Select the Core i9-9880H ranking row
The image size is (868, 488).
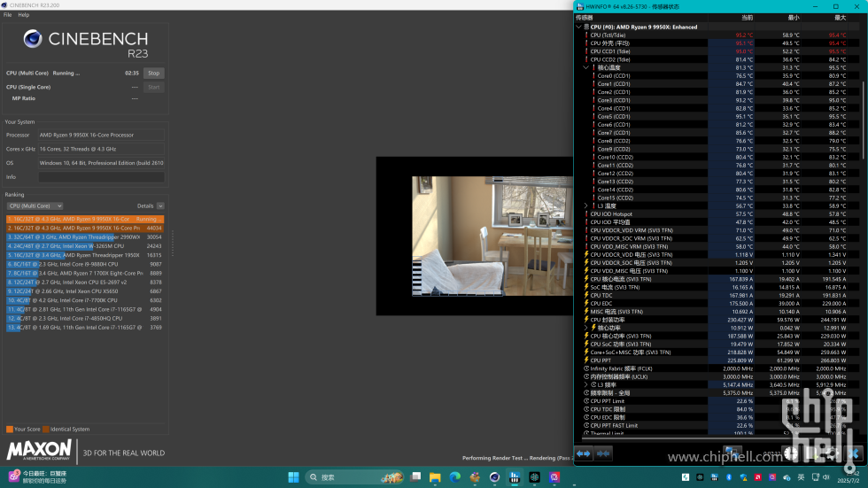(x=85, y=265)
